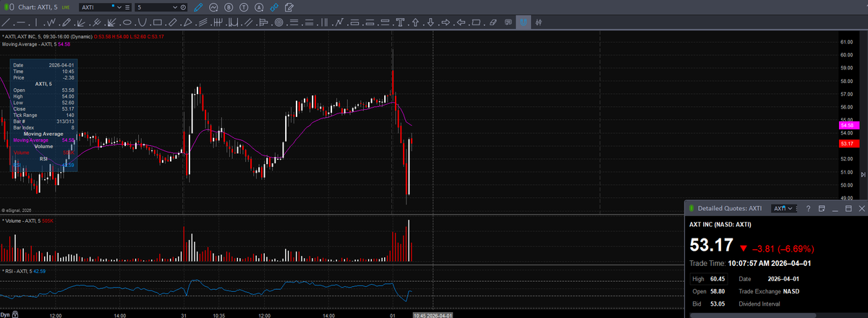
Task: Select the rectangle drawing tool
Action: (157, 22)
